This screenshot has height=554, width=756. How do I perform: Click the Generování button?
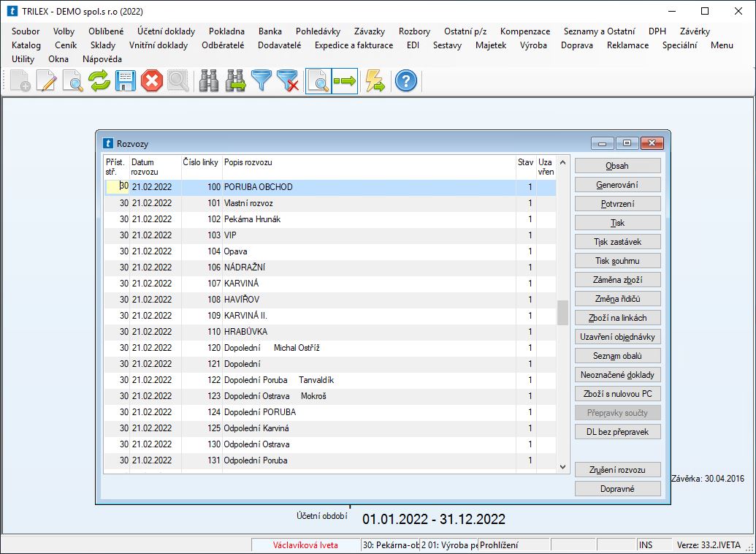pyautogui.click(x=618, y=185)
